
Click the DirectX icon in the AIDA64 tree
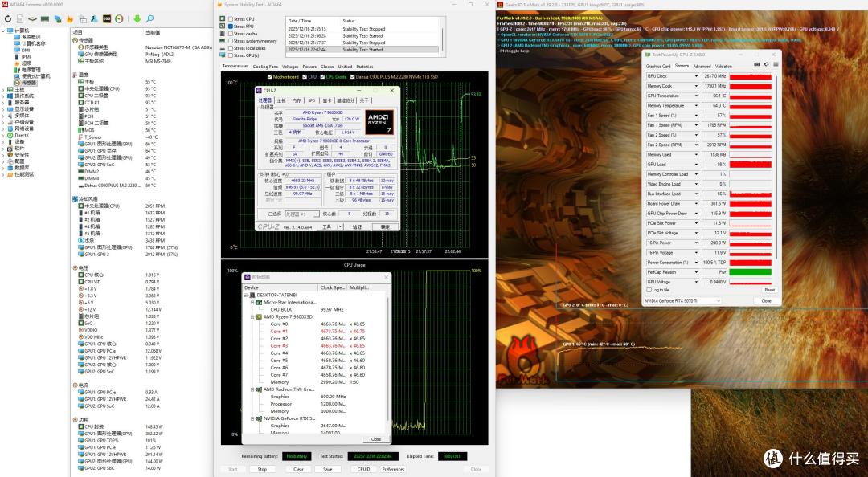[10, 135]
